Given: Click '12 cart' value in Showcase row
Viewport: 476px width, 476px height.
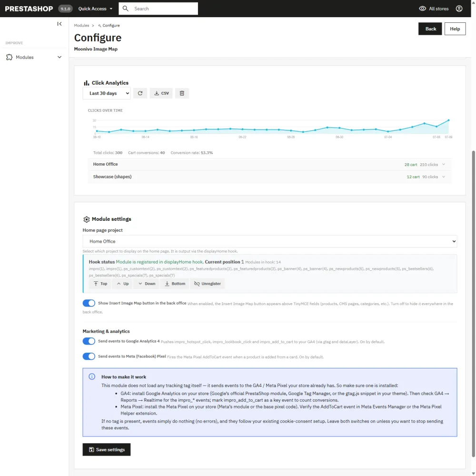Looking at the screenshot, I should click(413, 177).
